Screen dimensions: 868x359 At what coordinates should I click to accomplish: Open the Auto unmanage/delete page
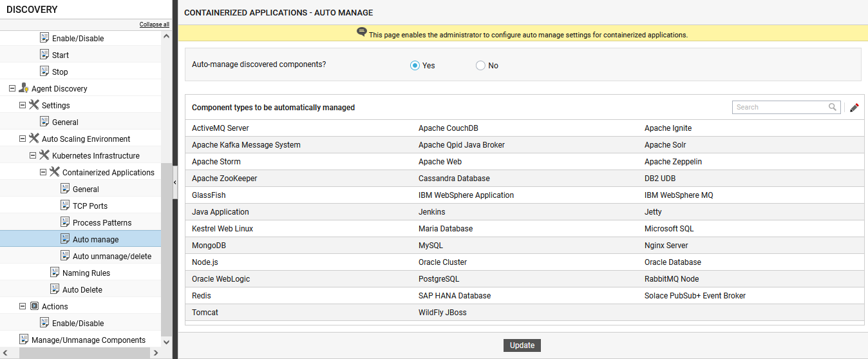tap(112, 257)
